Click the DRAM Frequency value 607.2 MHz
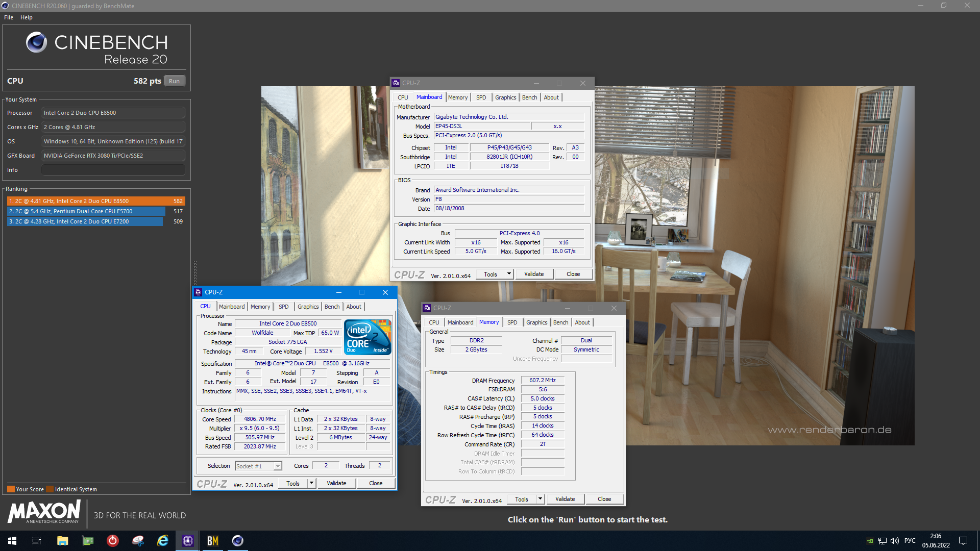Screen dimensions: 980x551 click(x=543, y=380)
